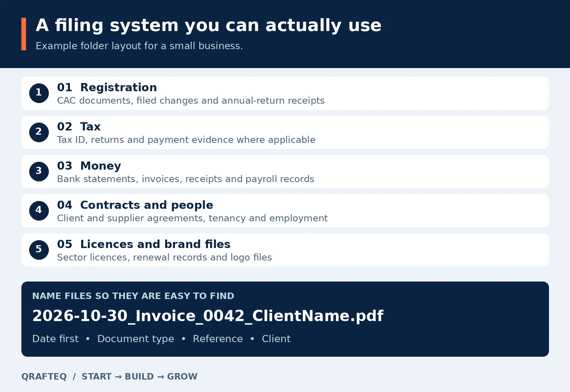Click the 'Date first' label
Image resolution: width=570 pixels, height=392 pixels.
coord(55,339)
